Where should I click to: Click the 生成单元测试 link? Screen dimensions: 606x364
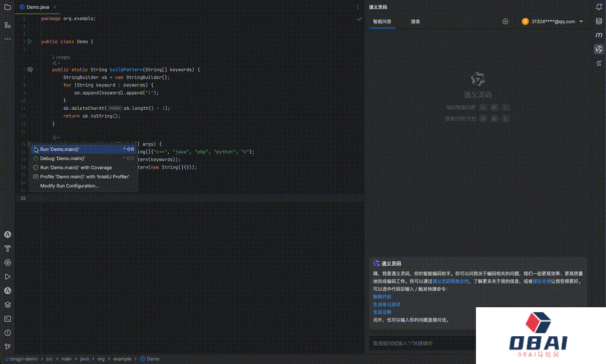386,304
